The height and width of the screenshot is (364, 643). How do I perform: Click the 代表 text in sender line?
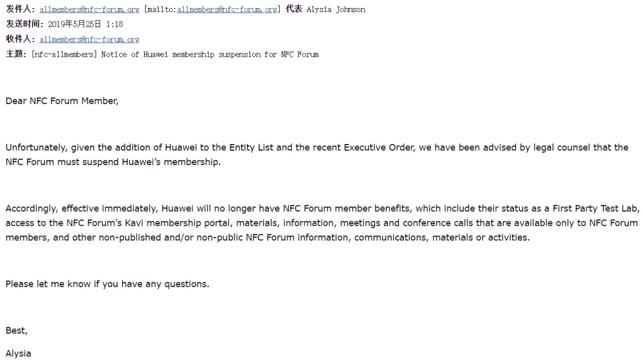(x=294, y=10)
